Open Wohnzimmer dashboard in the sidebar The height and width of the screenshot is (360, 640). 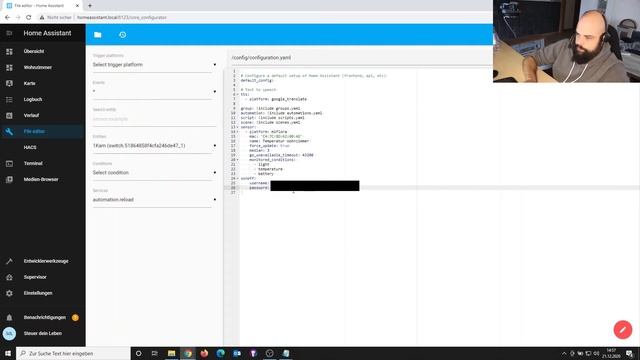[x=38, y=67]
